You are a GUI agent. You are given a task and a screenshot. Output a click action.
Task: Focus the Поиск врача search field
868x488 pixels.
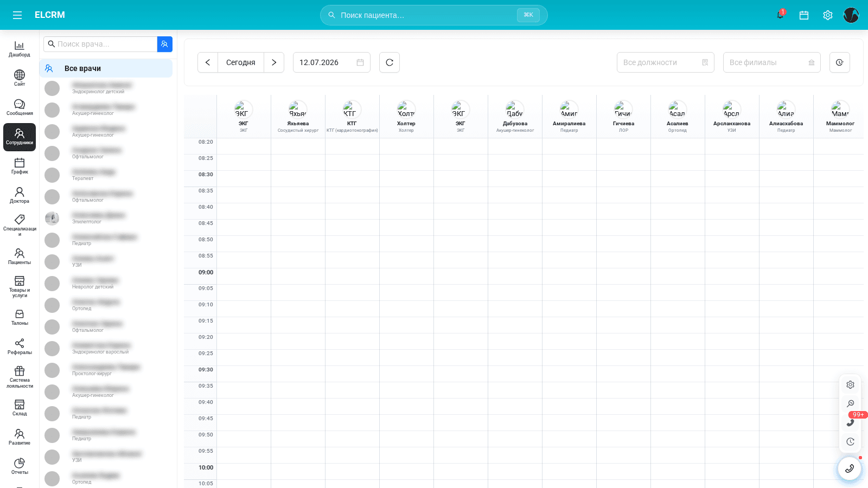(100, 44)
